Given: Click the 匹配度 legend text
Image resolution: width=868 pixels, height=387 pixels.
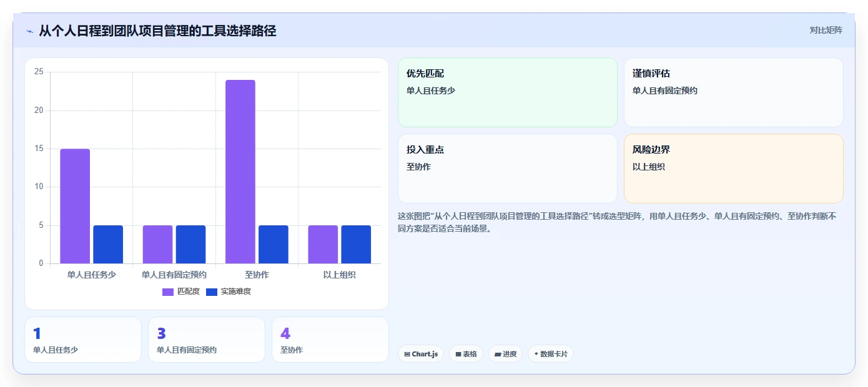Looking at the screenshot, I should [189, 291].
